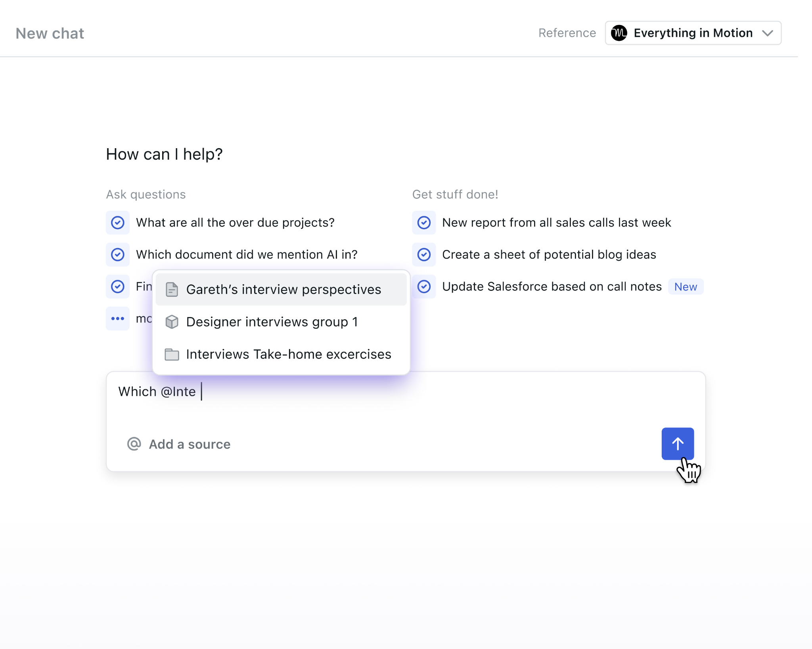
Task: Click the cube icon for Designer interviews group 1
Action: coord(172,322)
